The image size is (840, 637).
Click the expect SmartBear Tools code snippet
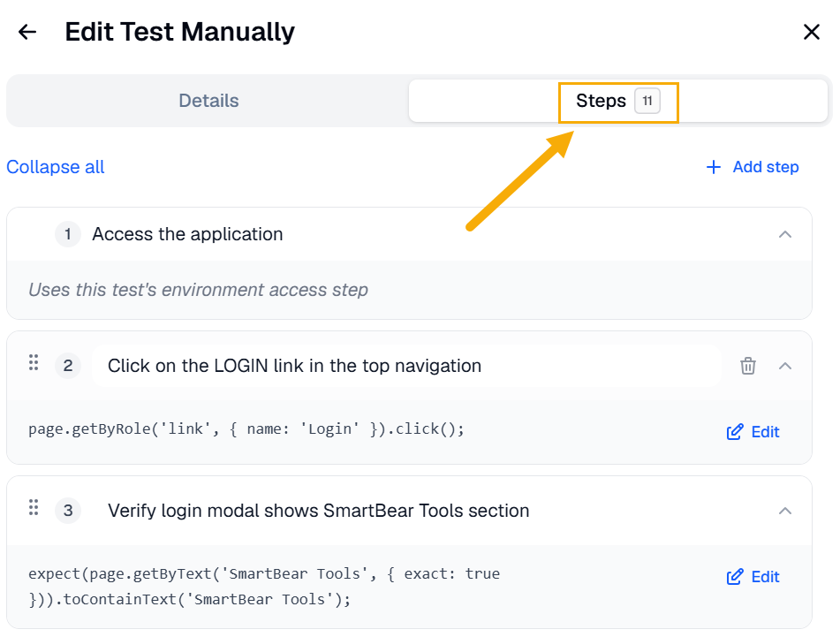264,587
